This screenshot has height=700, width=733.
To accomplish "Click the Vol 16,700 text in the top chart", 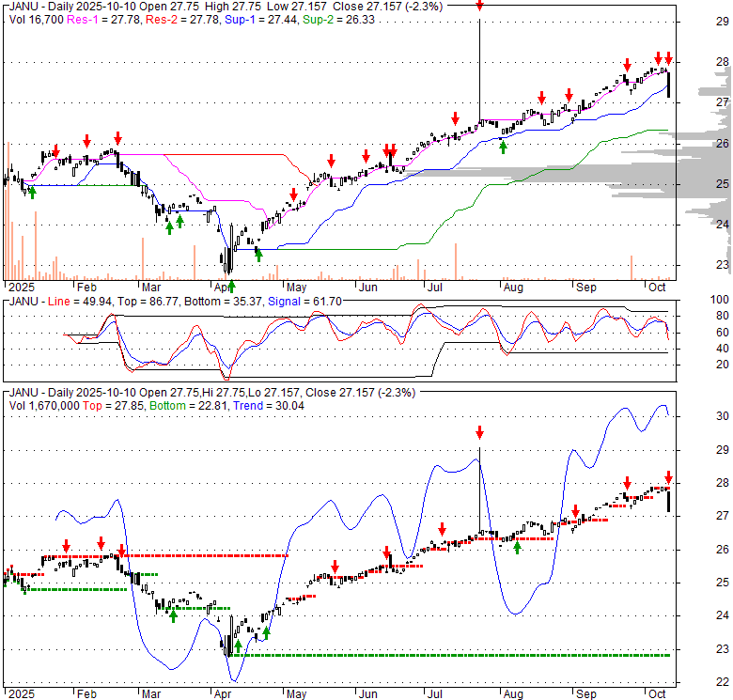I will (36, 20).
